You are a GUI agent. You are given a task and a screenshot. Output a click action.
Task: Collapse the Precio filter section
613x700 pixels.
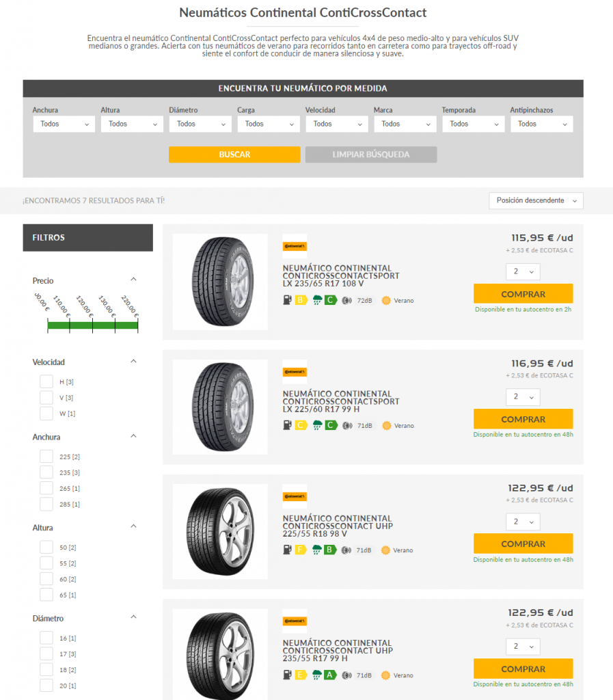(133, 280)
